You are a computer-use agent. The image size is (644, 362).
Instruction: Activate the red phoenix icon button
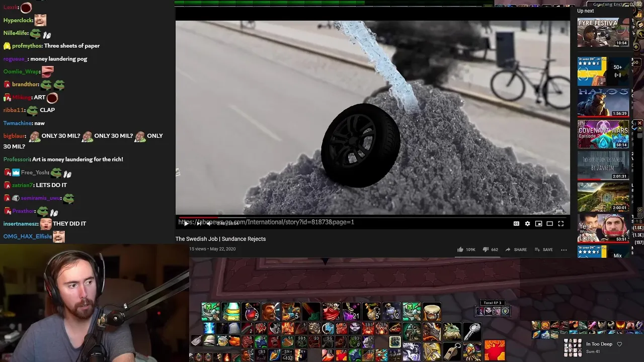pos(495,350)
